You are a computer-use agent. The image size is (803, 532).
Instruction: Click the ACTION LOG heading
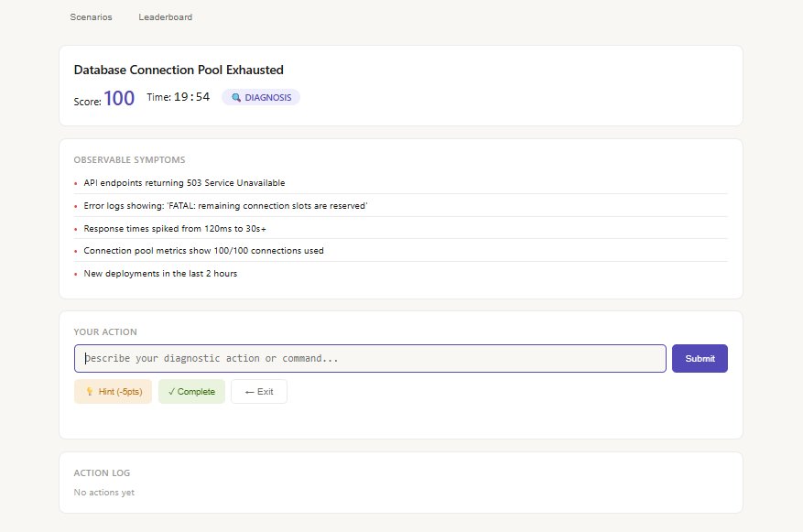[x=102, y=473]
